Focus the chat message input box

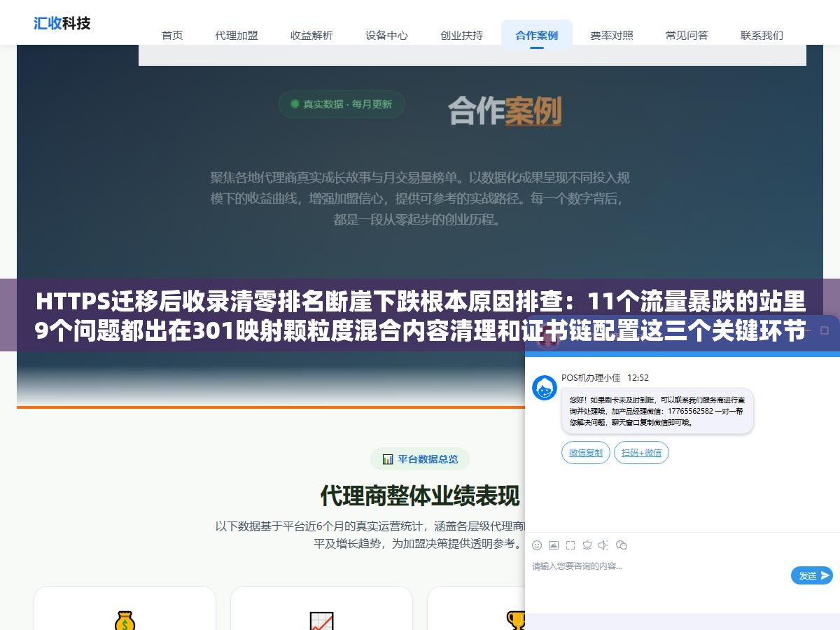(x=658, y=575)
